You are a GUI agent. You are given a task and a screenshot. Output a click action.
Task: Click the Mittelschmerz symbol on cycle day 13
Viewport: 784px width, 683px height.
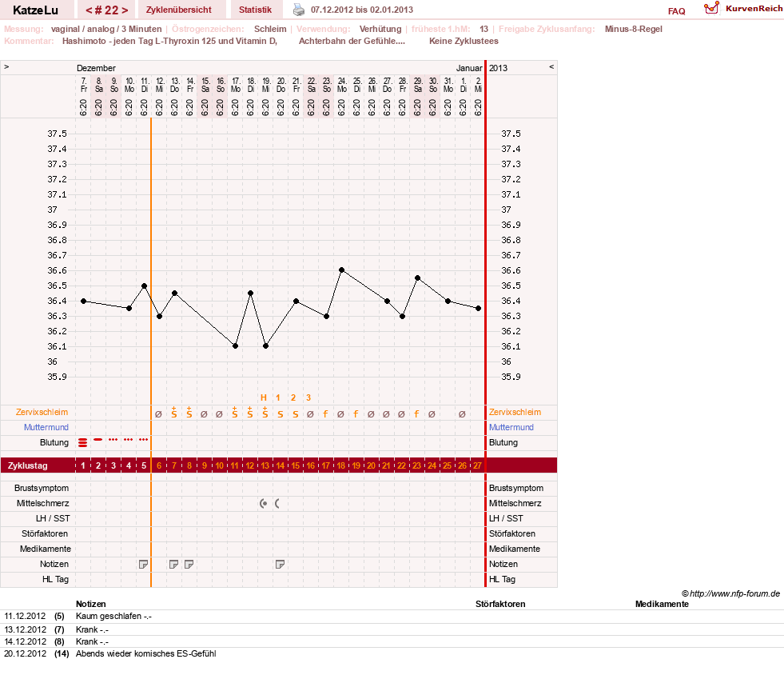[x=264, y=503]
